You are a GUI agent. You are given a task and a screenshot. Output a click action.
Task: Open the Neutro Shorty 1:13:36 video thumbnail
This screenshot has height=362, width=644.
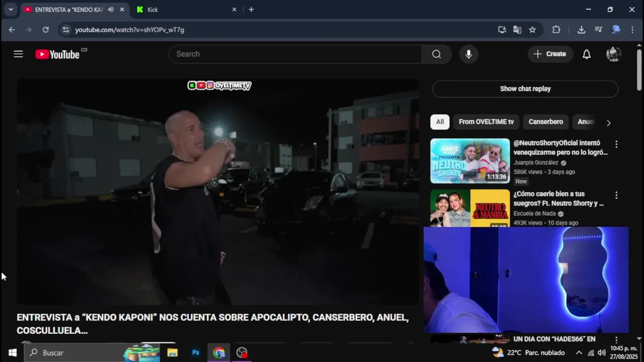[470, 161]
